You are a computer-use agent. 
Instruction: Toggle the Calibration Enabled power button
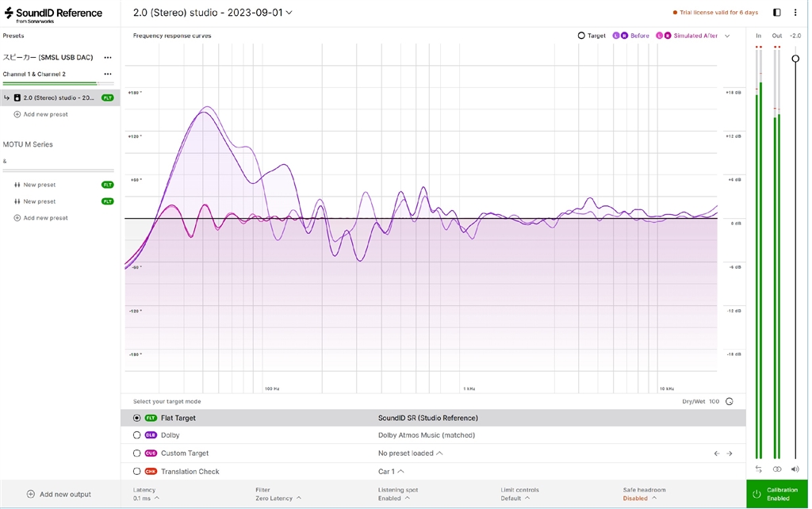pos(777,494)
